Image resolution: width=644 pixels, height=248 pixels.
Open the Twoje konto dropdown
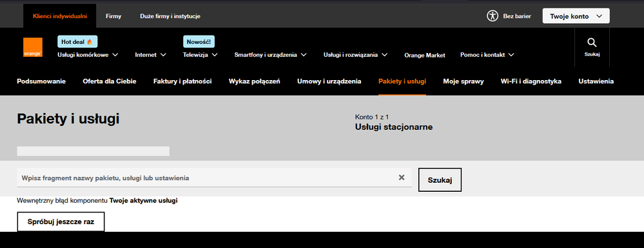pos(576,16)
